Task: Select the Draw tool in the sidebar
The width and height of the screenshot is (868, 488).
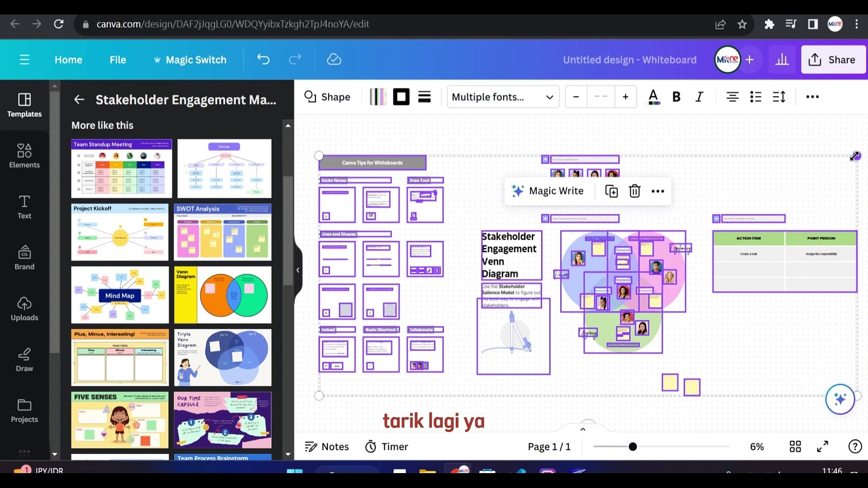Action: tap(24, 359)
